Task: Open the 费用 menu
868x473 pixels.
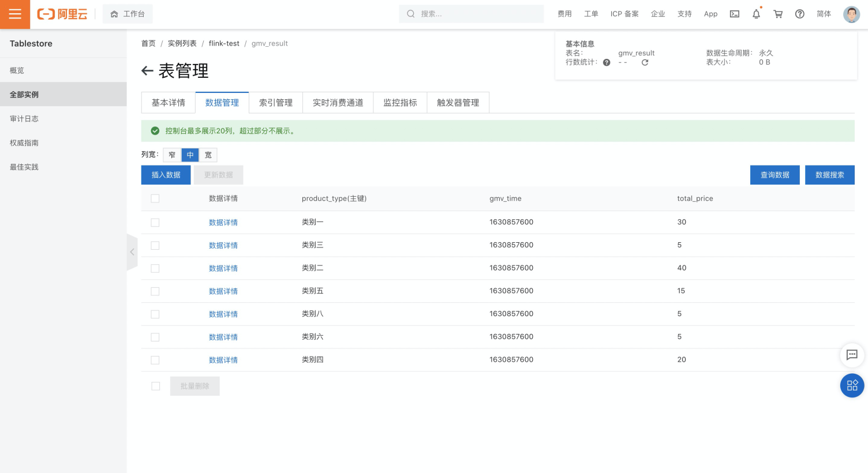Action: (x=564, y=14)
